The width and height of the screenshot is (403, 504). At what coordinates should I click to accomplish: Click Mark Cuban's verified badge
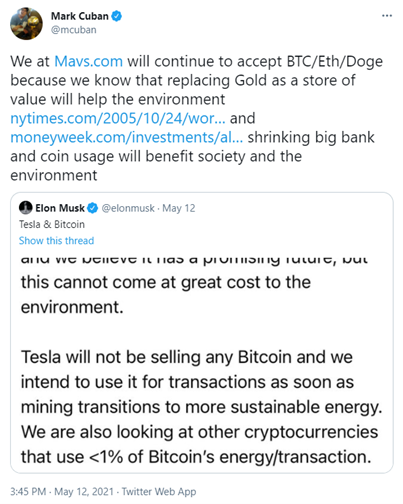click(x=116, y=16)
